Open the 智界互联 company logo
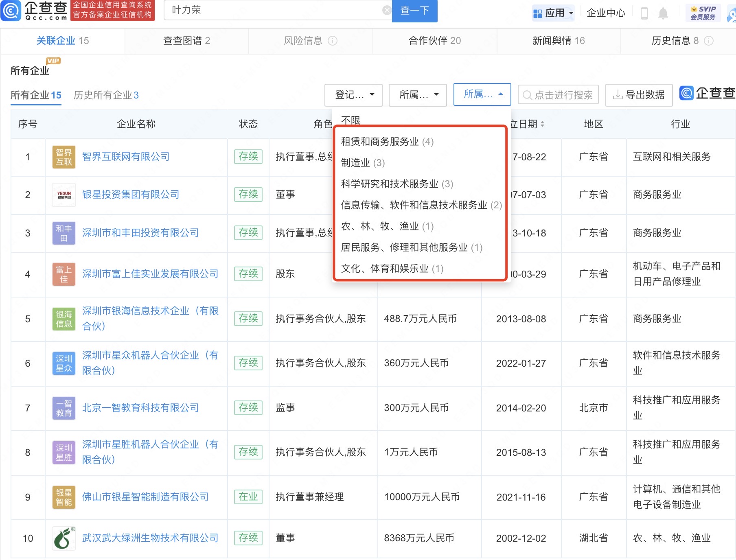 (x=64, y=157)
